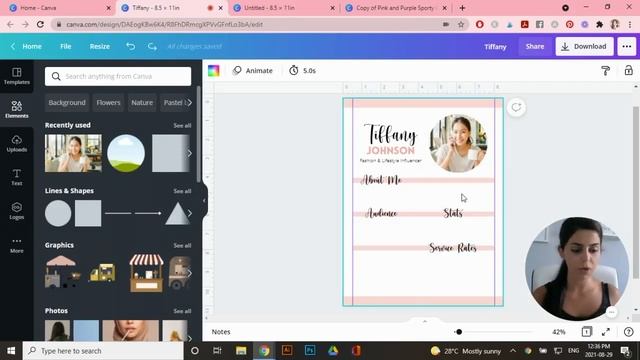640x360 pixels.
Task: Enter fullscreen presentation mode
Action: point(606,332)
